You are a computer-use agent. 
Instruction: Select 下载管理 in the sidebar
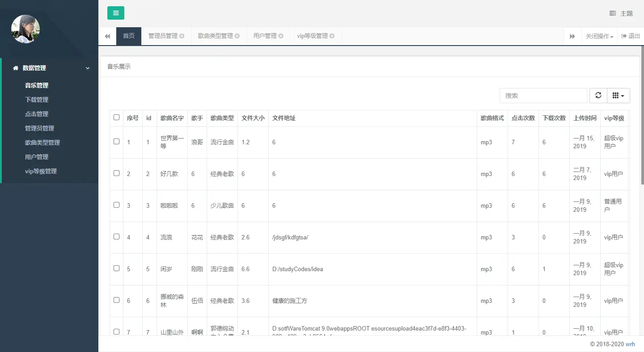click(37, 100)
